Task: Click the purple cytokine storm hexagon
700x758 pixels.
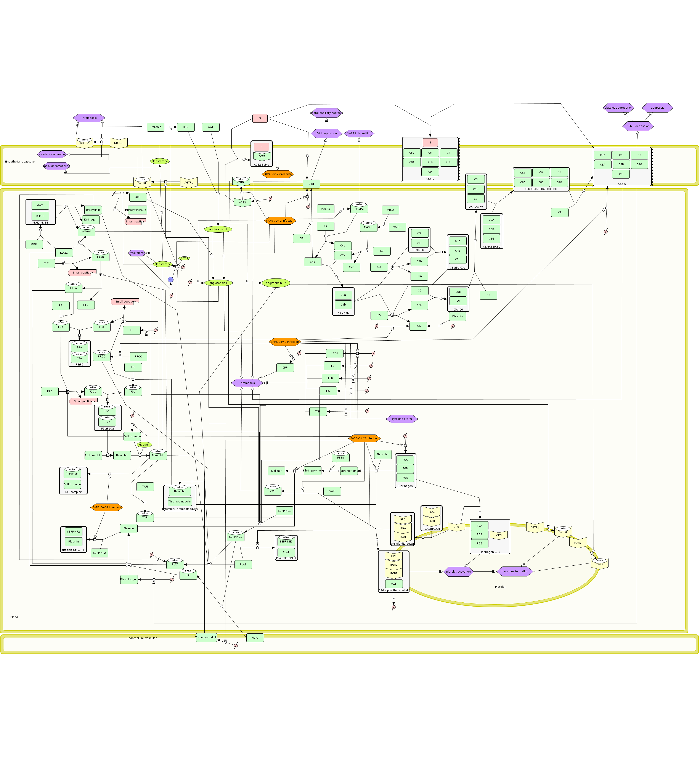Action: [x=401, y=418]
